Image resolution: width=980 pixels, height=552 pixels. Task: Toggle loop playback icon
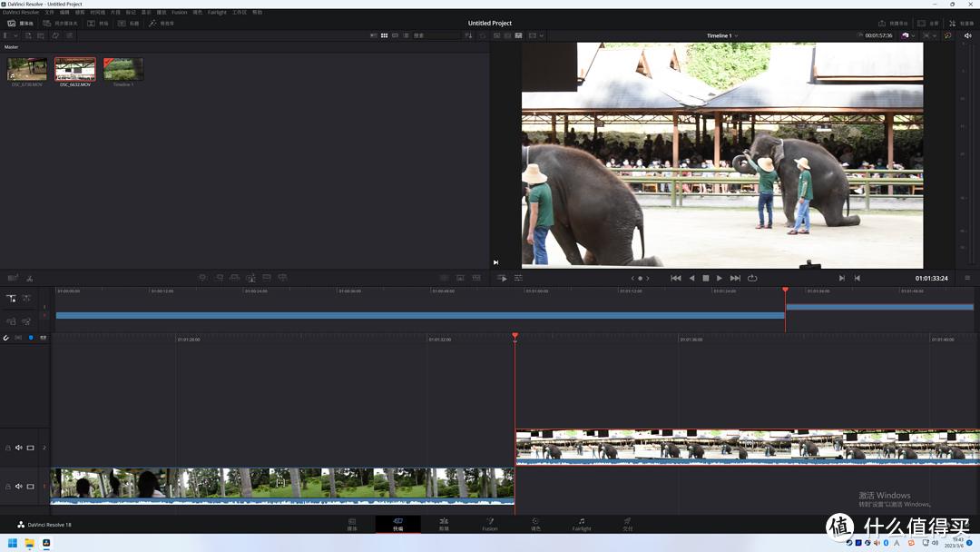coord(752,278)
